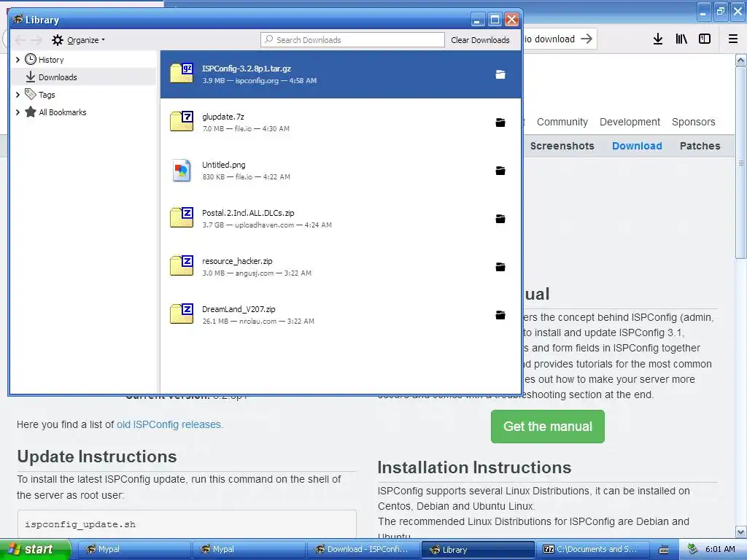The height and width of the screenshot is (560, 747).
Task: Click the on-screen keyboard tray icon
Action: (x=664, y=550)
